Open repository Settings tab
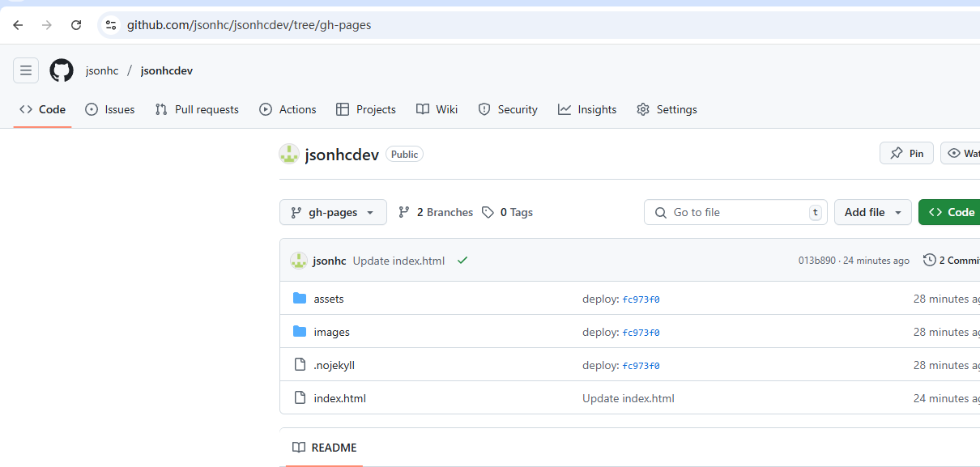 (667, 109)
